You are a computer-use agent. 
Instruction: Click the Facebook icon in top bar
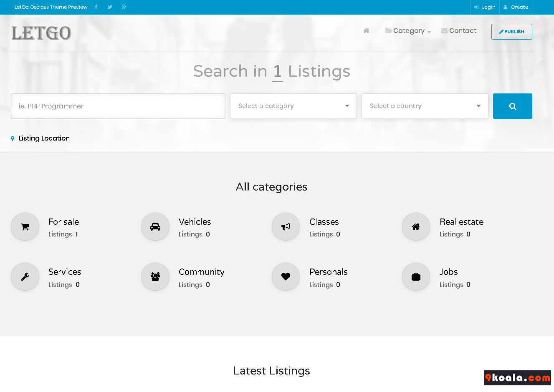96,7
